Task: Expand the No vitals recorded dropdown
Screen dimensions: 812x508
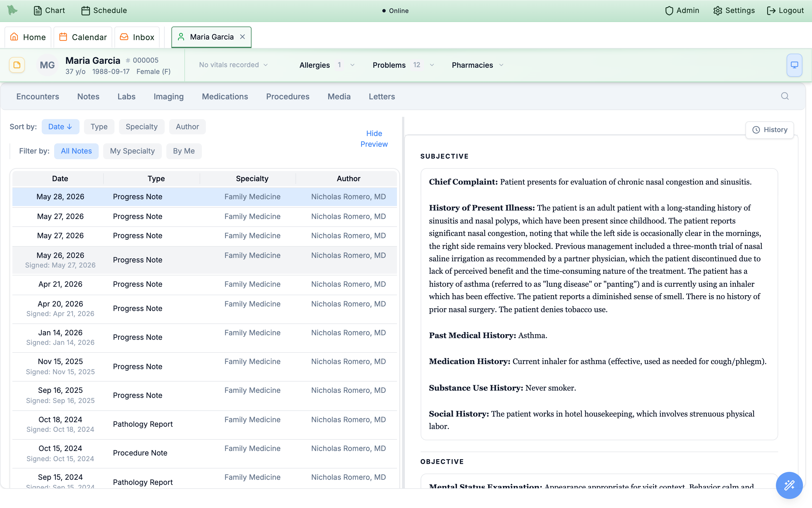Action: pos(233,65)
